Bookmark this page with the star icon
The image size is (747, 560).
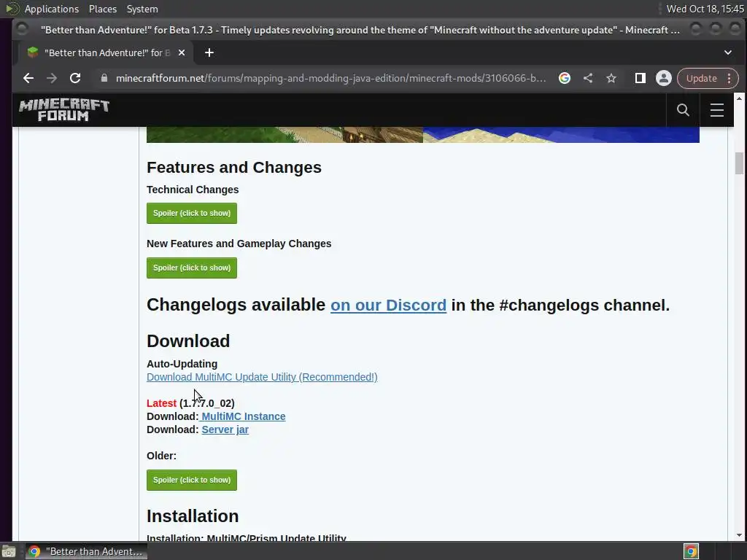click(x=611, y=78)
